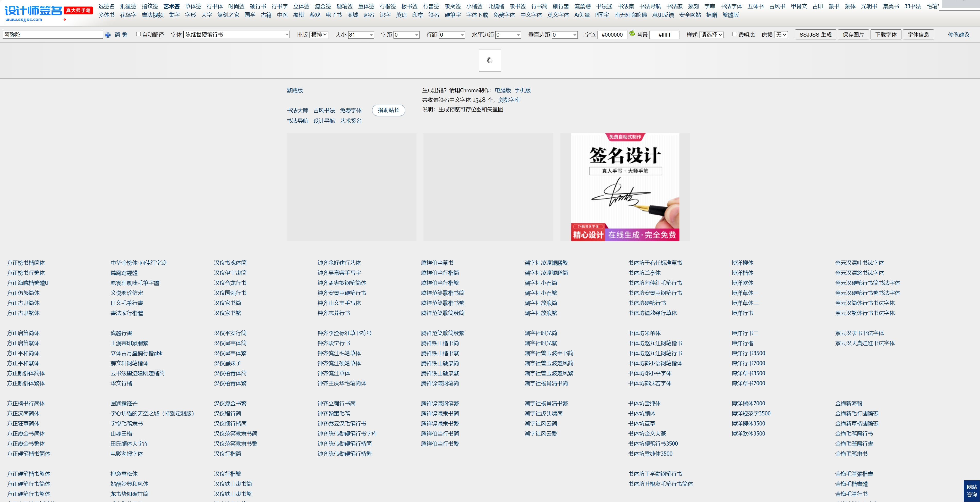Switch to traditional 繁 mode
980x502 pixels.
(x=125, y=35)
